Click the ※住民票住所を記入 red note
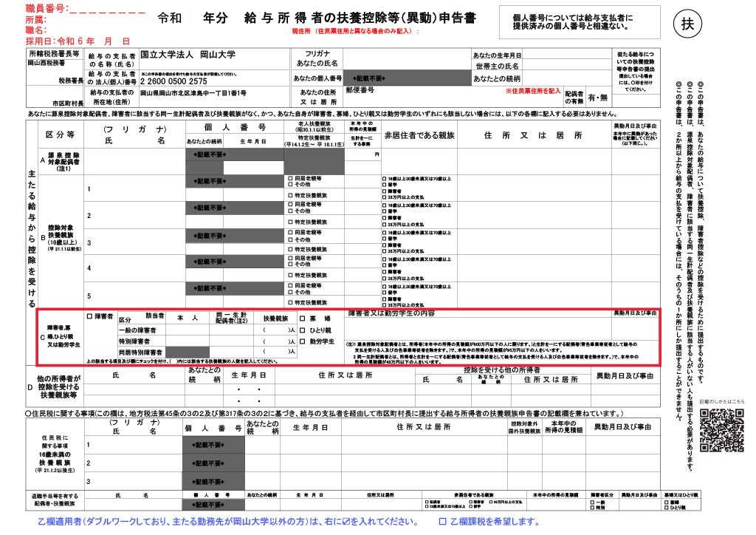Image resolution: width=756 pixels, height=535 pixels. tap(533, 91)
